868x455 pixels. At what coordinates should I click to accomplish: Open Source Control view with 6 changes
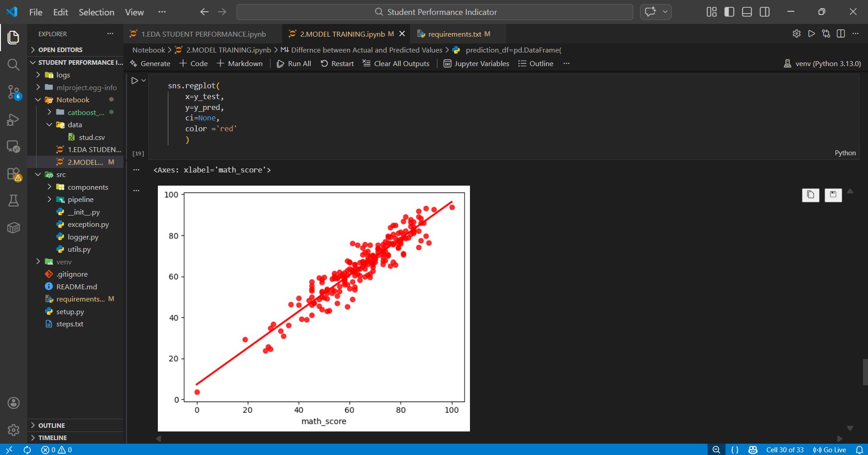(x=14, y=92)
